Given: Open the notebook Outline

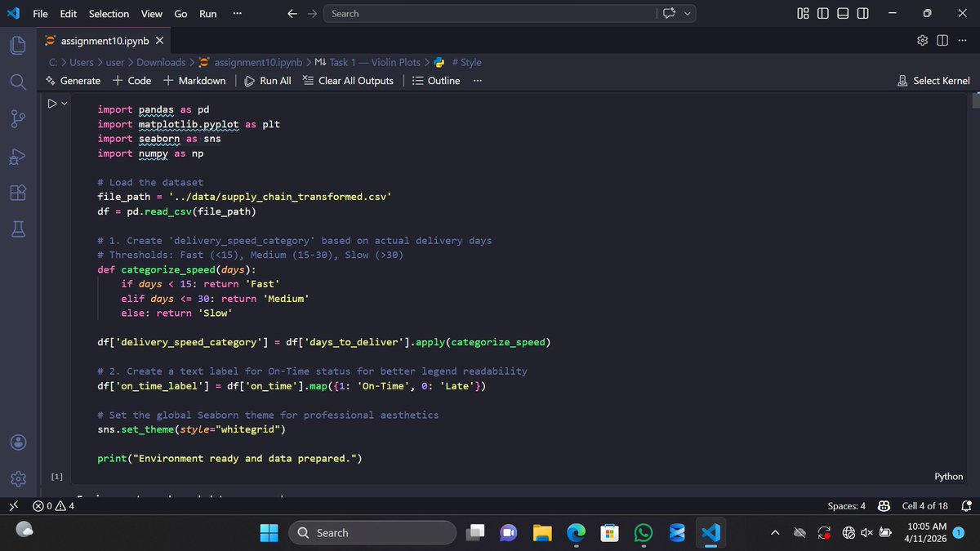Looking at the screenshot, I should tap(436, 80).
